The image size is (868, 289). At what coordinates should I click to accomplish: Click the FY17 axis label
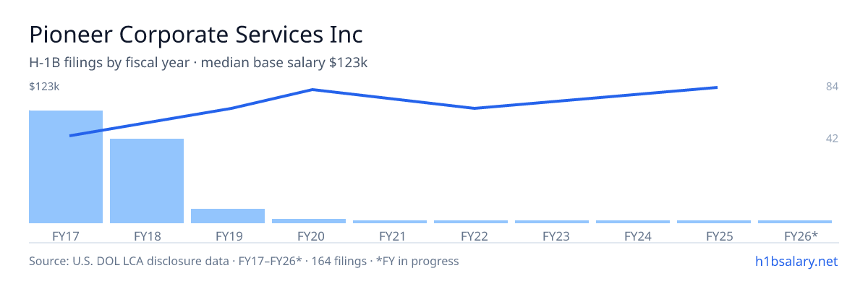(66, 236)
